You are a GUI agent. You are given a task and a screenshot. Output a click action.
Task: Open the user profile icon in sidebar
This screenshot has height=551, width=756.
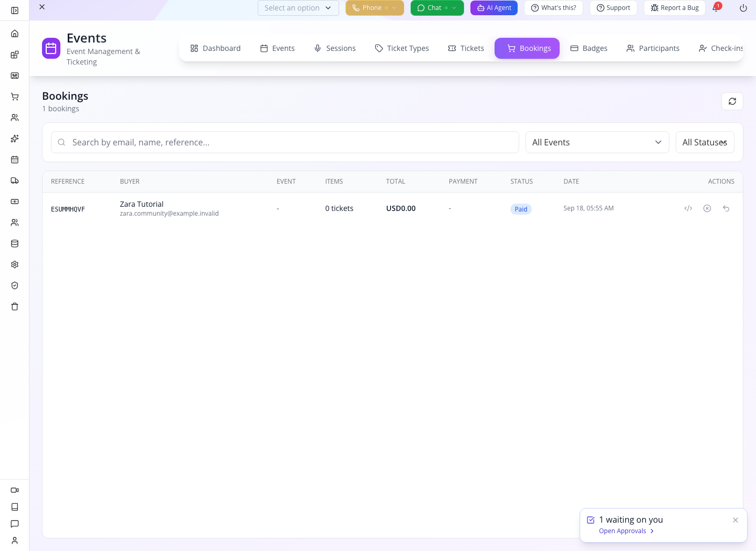[15, 541]
